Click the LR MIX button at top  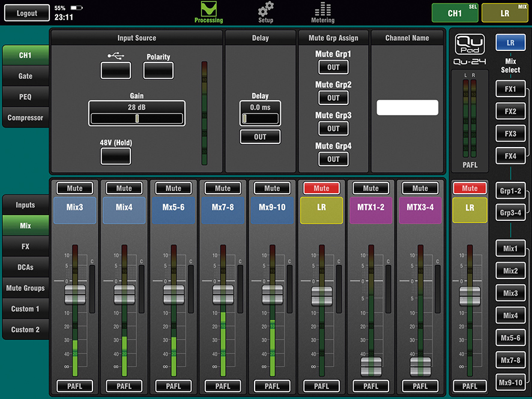pyautogui.click(x=505, y=13)
